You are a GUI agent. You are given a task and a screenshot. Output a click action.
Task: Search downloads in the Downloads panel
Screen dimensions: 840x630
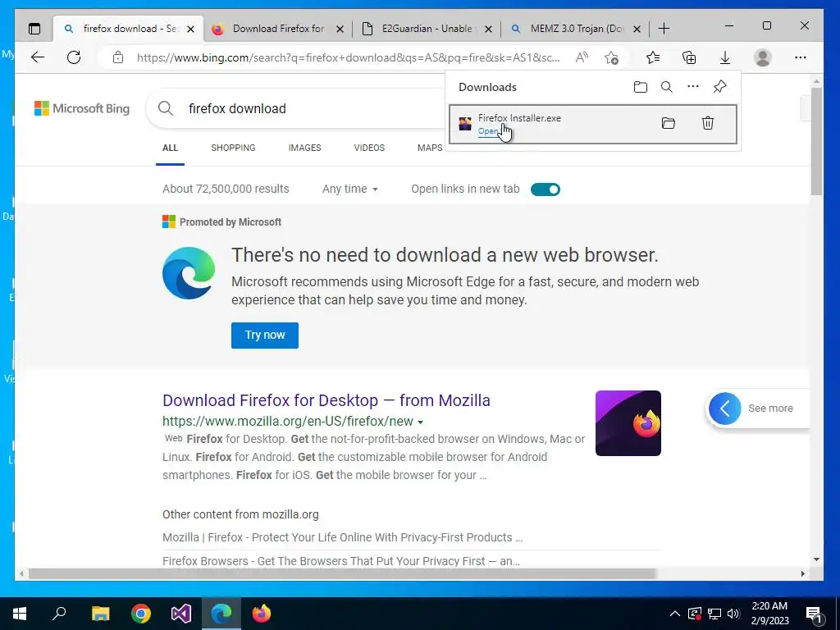(x=666, y=87)
